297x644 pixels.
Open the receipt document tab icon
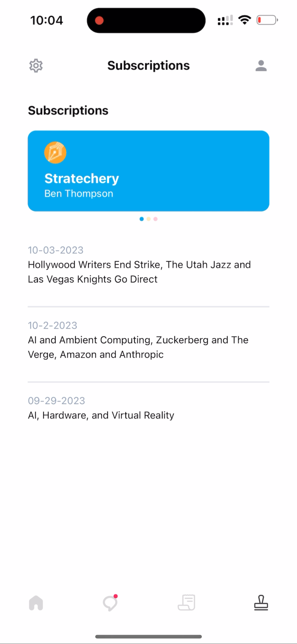(186, 603)
